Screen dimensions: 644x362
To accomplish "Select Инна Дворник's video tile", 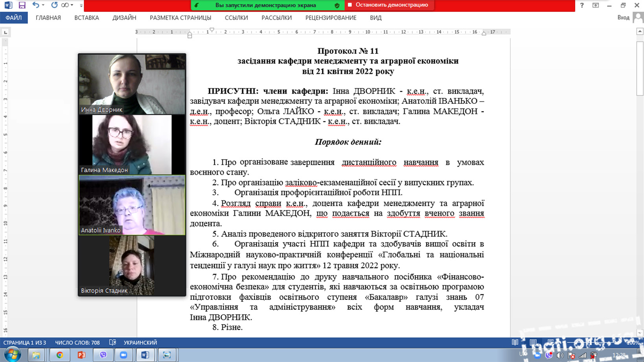I will pyautogui.click(x=132, y=85).
